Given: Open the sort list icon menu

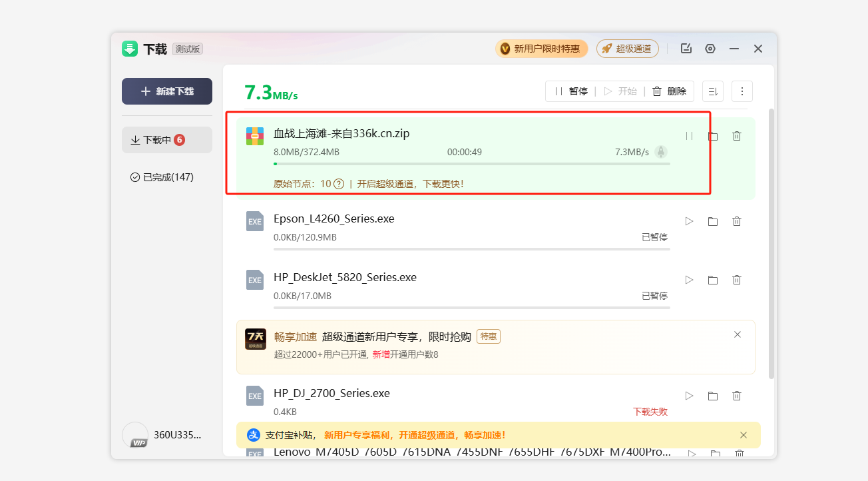Looking at the screenshot, I should click(x=713, y=91).
